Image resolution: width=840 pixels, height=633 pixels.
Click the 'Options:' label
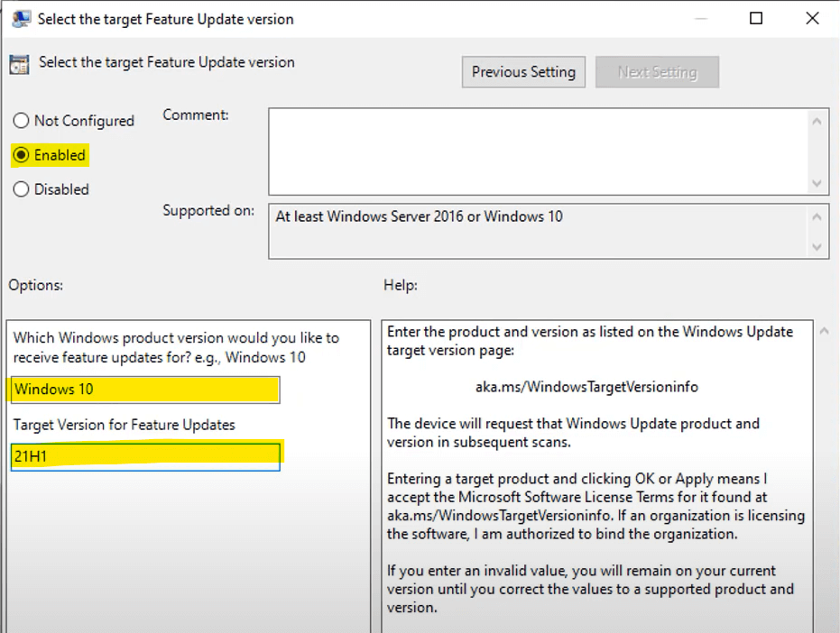[x=36, y=285]
